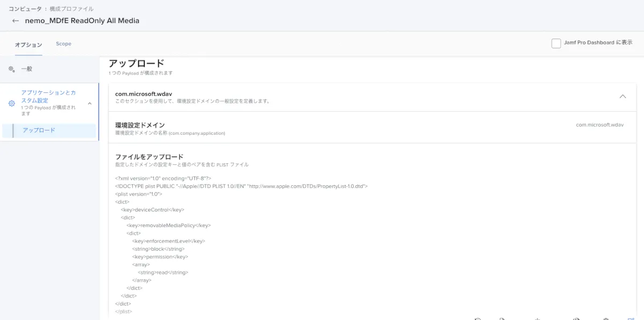Viewport: 644px width, 320px height.
Task: Go back using the left arrow
Action: pyautogui.click(x=16, y=21)
